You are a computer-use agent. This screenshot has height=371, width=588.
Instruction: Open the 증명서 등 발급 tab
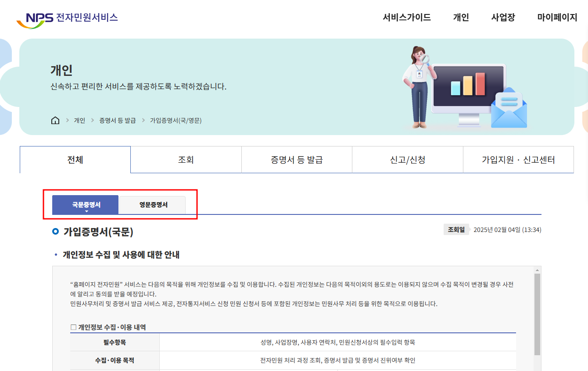[x=297, y=160]
